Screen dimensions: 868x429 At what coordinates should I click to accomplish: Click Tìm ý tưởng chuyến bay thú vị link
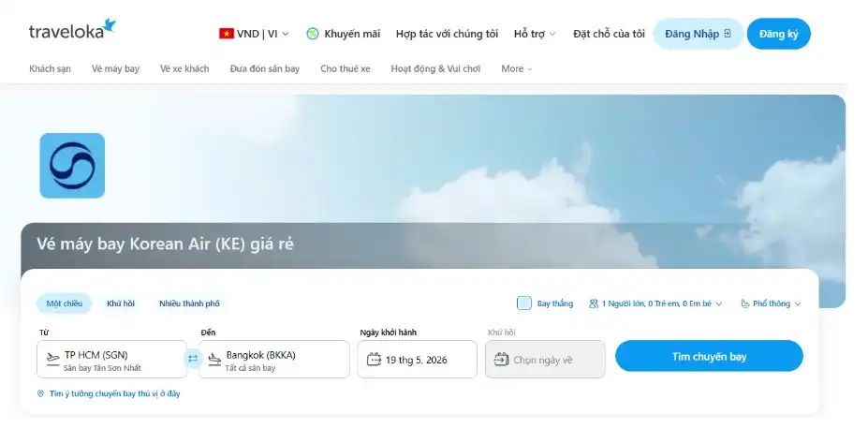pos(114,393)
